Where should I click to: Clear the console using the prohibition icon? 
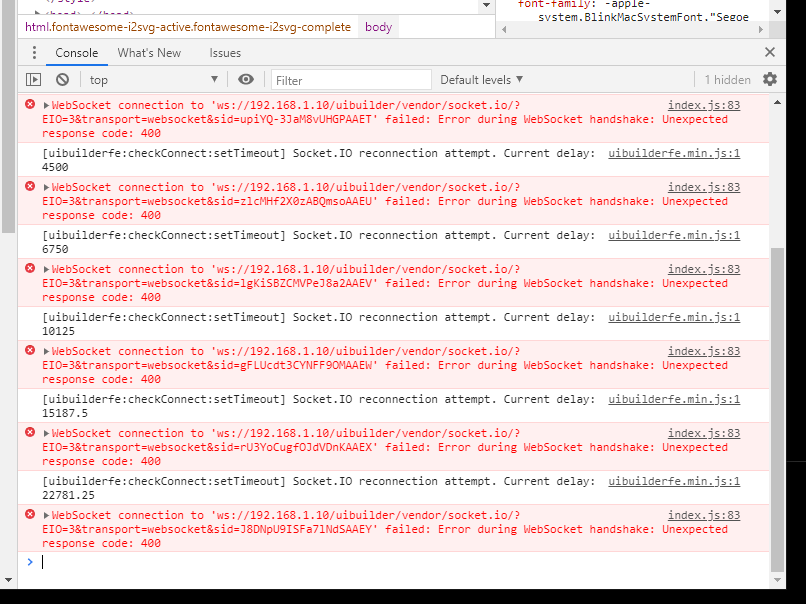point(61,78)
